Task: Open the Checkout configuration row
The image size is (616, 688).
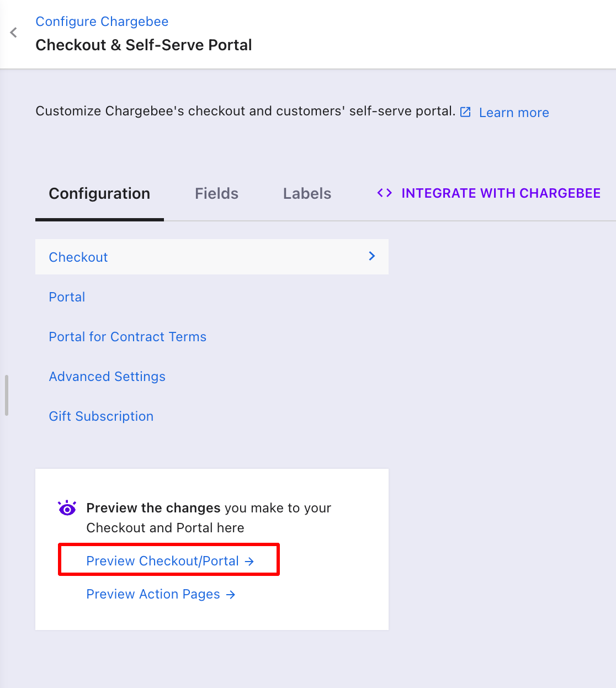Action: [x=212, y=257]
